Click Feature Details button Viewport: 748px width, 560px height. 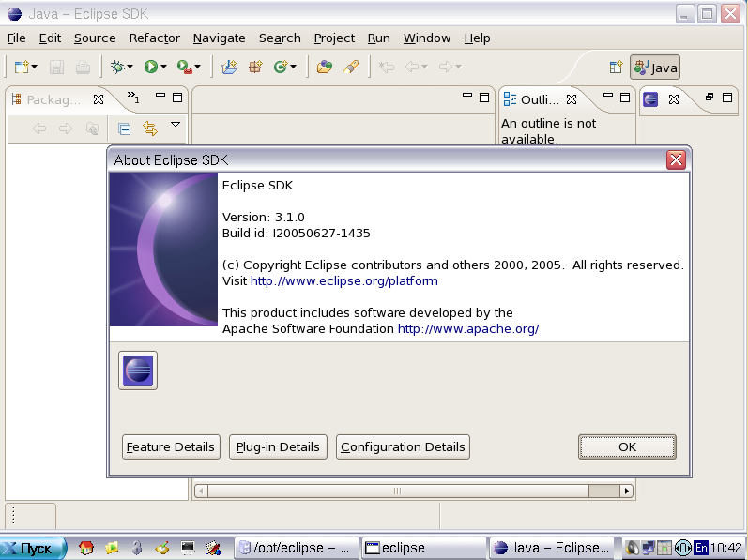point(171,447)
